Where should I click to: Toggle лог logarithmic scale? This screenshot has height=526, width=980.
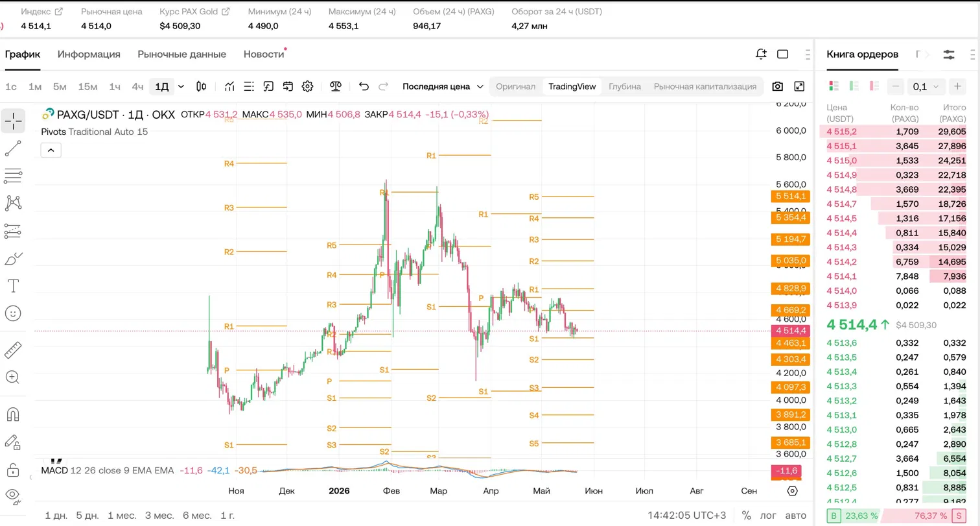tap(768, 516)
